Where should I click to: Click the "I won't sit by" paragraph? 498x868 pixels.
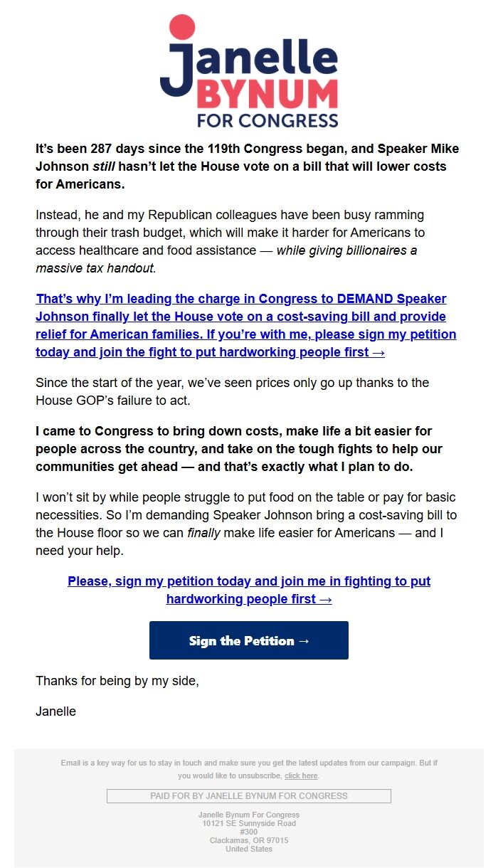click(x=245, y=524)
